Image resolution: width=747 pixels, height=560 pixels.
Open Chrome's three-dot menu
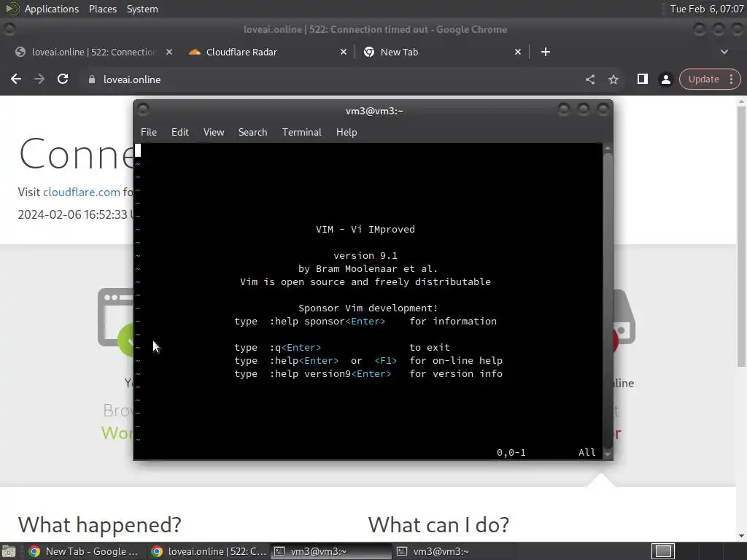point(731,79)
